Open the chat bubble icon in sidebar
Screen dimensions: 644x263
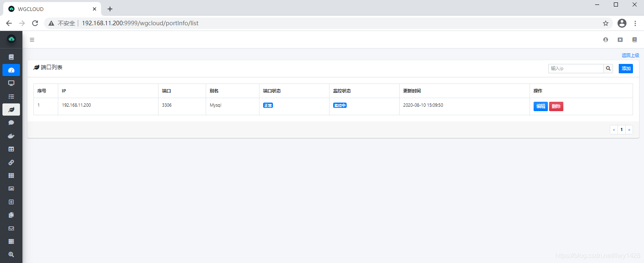coord(11,123)
